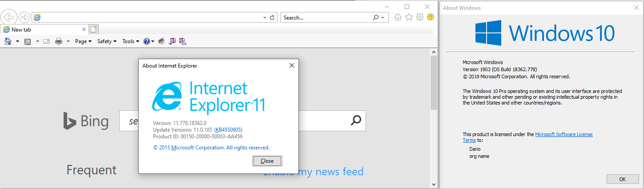The height and width of the screenshot is (189, 644).
Task: Click the page scrollbar down arrow
Action: (434, 184)
